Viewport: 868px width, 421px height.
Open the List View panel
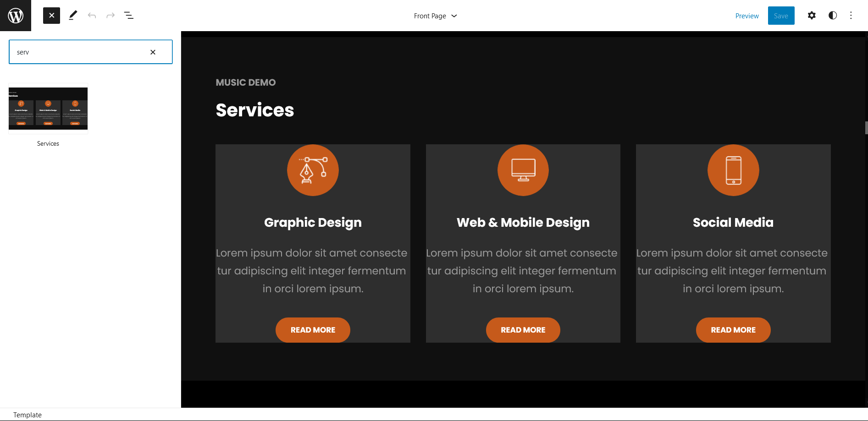pos(129,16)
